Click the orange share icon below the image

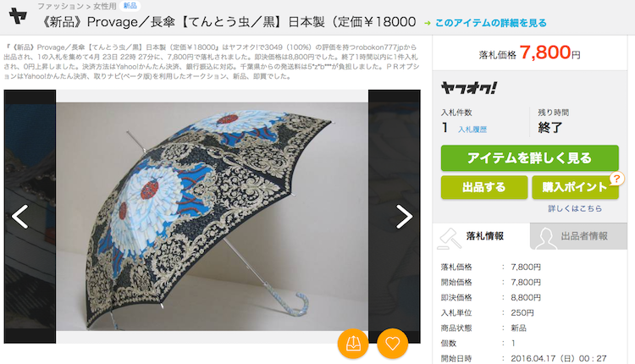point(353,344)
